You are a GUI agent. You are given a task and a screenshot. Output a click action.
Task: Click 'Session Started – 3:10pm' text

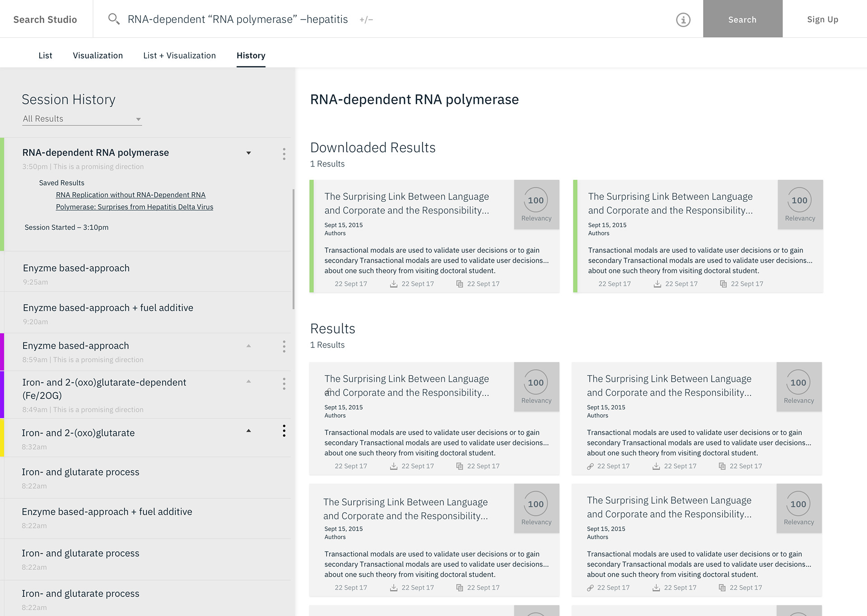tap(66, 227)
